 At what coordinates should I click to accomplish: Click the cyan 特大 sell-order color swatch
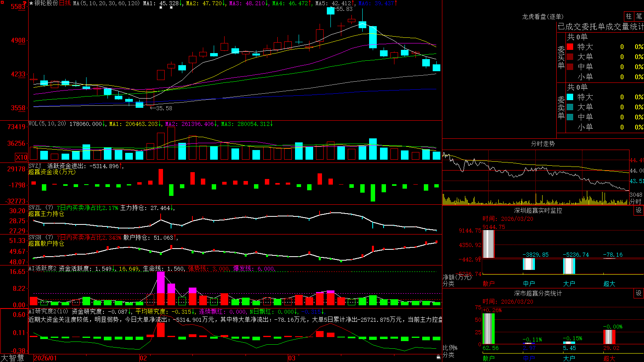pyautogui.click(x=570, y=97)
